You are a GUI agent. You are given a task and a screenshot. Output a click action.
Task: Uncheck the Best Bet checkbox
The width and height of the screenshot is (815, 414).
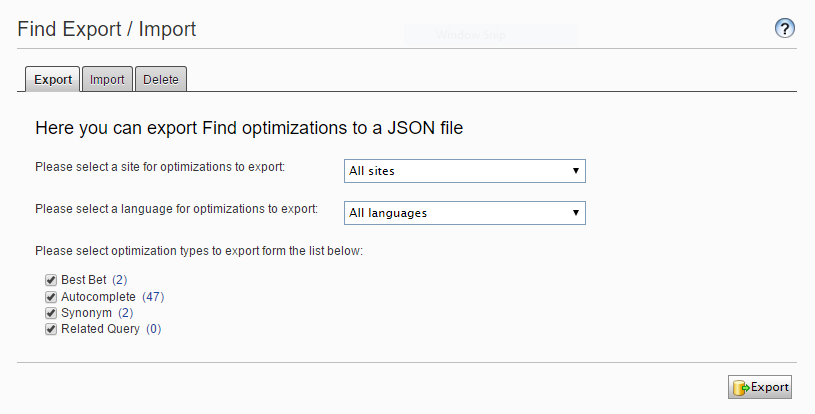50,281
